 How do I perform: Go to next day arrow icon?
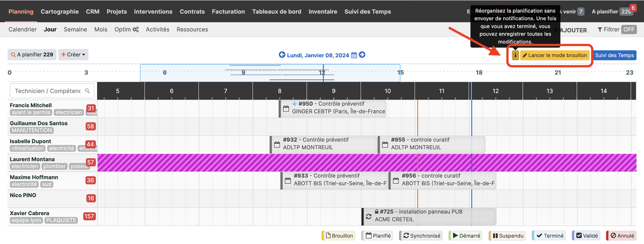click(362, 55)
